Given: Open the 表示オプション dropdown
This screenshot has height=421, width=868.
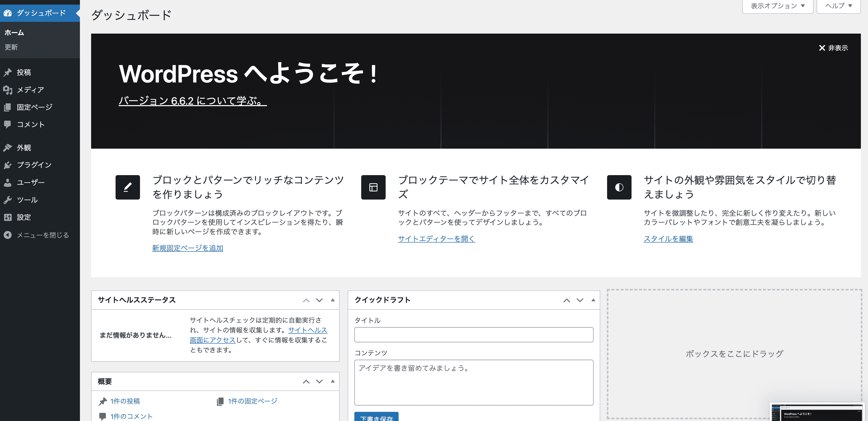Looking at the screenshot, I should click(x=778, y=6).
